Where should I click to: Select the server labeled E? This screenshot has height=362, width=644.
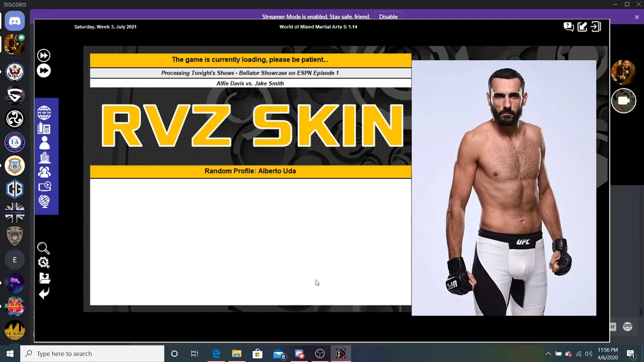click(15, 260)
